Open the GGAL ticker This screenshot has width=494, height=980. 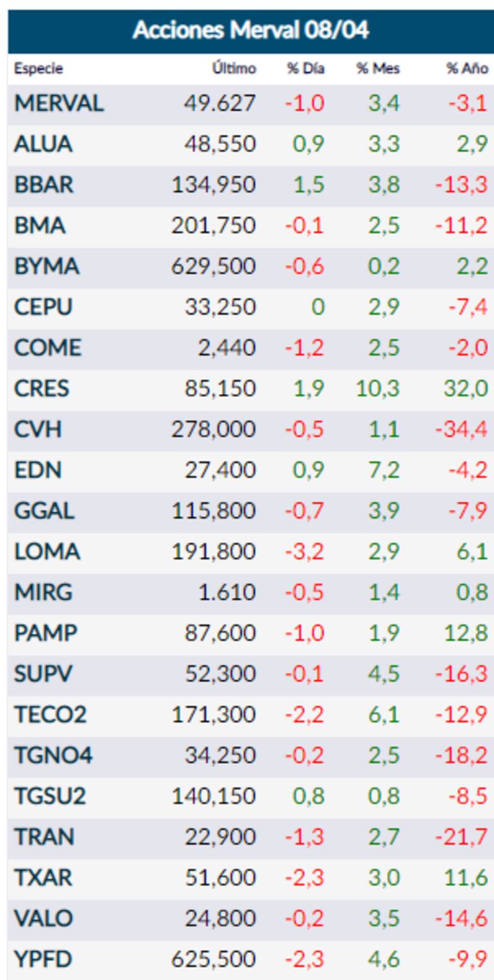point(44,511)
